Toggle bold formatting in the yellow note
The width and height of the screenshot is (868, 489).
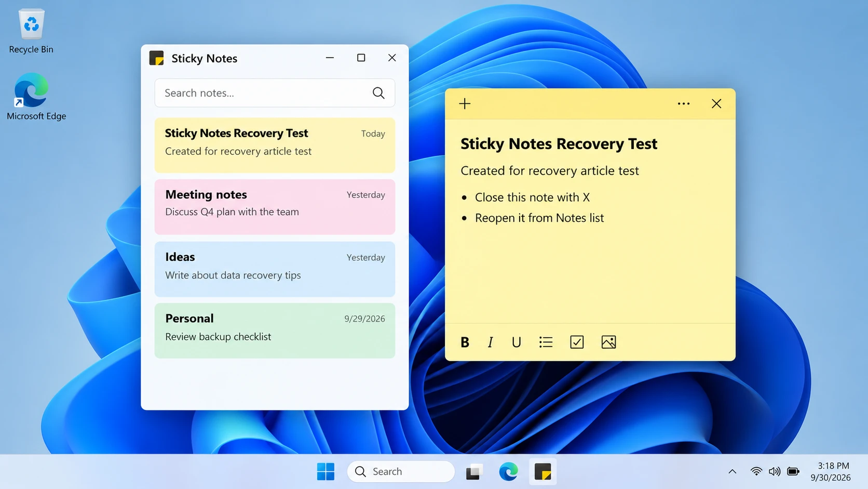465,342
